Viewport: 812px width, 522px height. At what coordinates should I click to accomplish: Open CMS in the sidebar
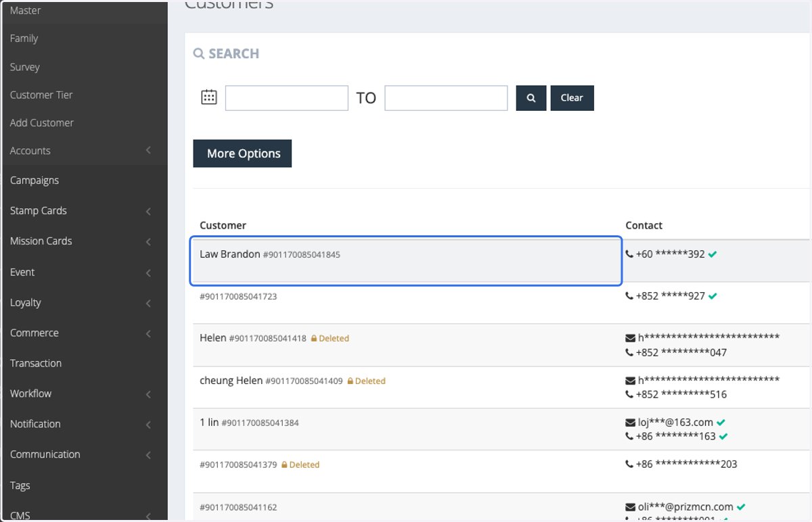[x=20, y=515]
